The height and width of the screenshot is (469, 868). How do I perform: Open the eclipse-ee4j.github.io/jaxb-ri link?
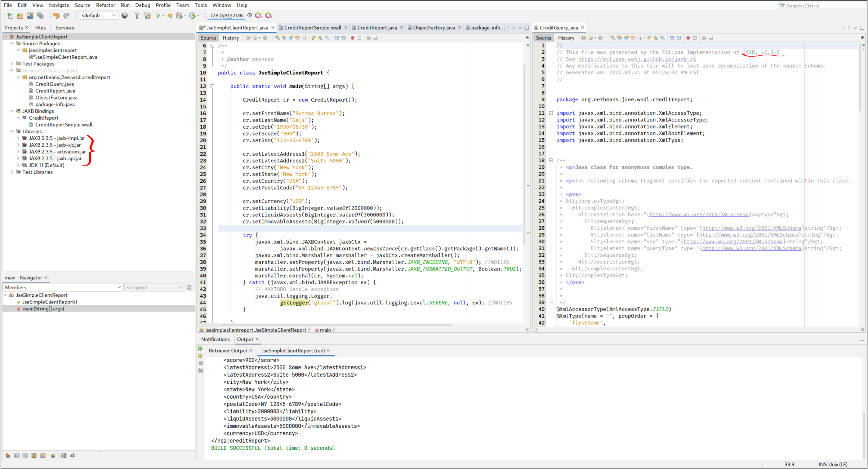pos(637,59)
